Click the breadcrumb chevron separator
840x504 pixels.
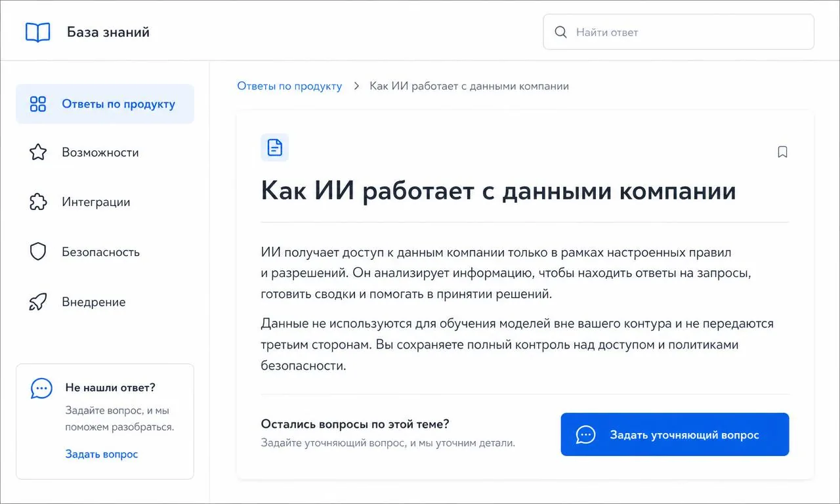[356, 86]
